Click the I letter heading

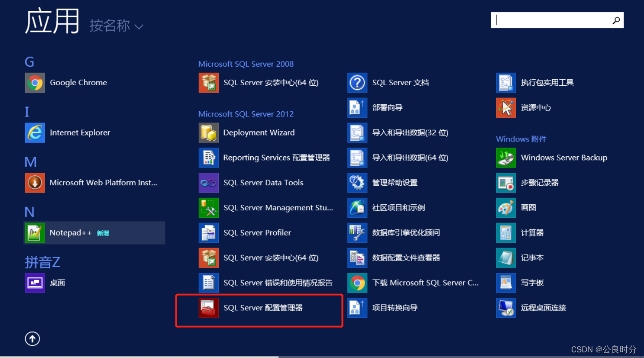[27, 112]
